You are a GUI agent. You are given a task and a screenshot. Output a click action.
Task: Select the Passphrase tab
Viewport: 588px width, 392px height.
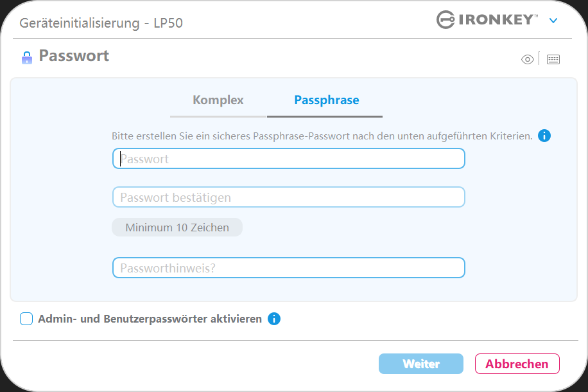coord(326,100)
